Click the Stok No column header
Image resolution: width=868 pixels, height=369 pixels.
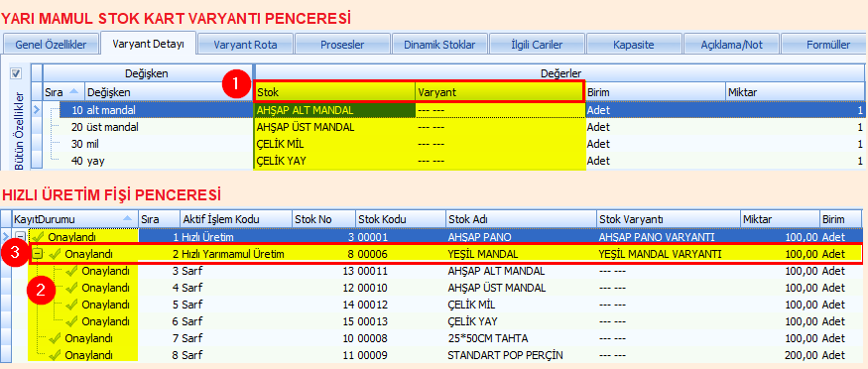324,218
